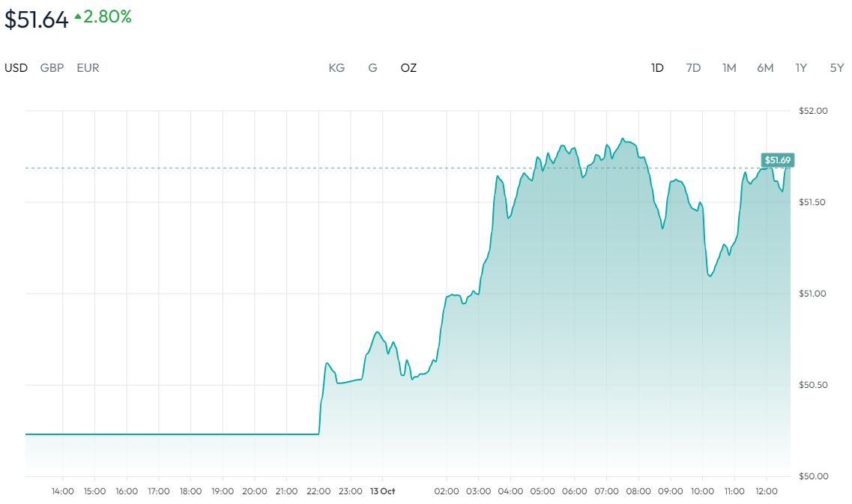Screen dimensions: 852x504
Task: Switch currency to EUR
Action: (88, 68)
